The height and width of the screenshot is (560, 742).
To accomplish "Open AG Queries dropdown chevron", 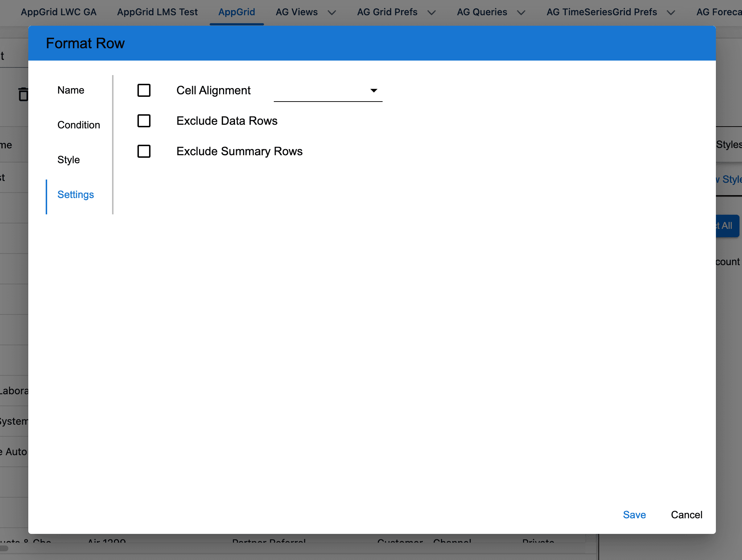I will (521, 13).
